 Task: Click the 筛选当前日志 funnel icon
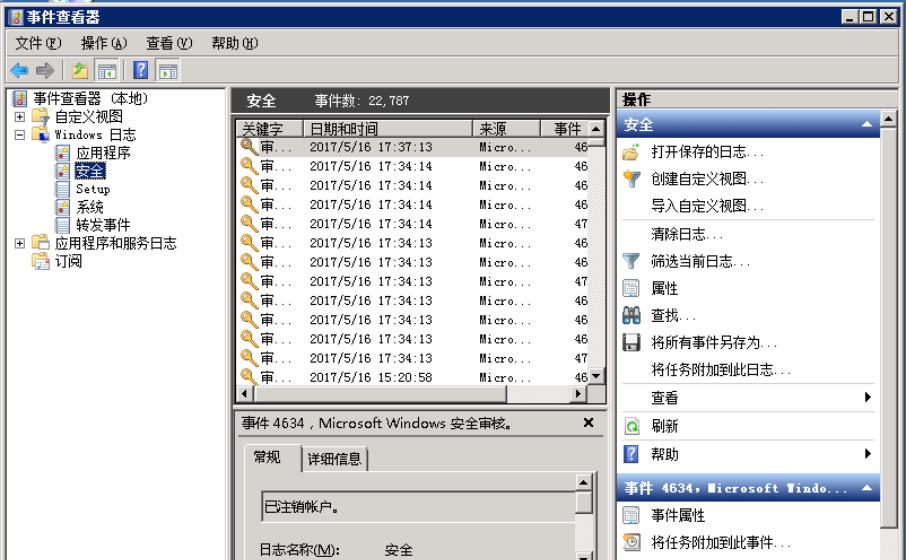tap(631, 261)
